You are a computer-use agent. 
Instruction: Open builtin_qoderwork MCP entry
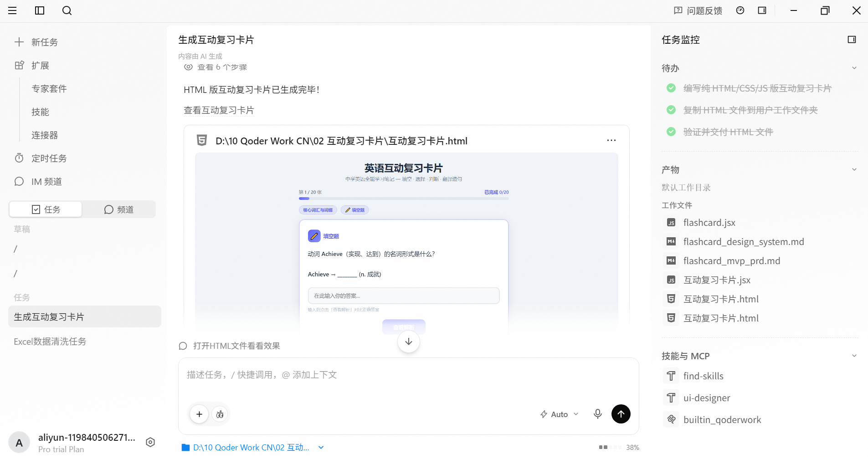pos(722,420)
